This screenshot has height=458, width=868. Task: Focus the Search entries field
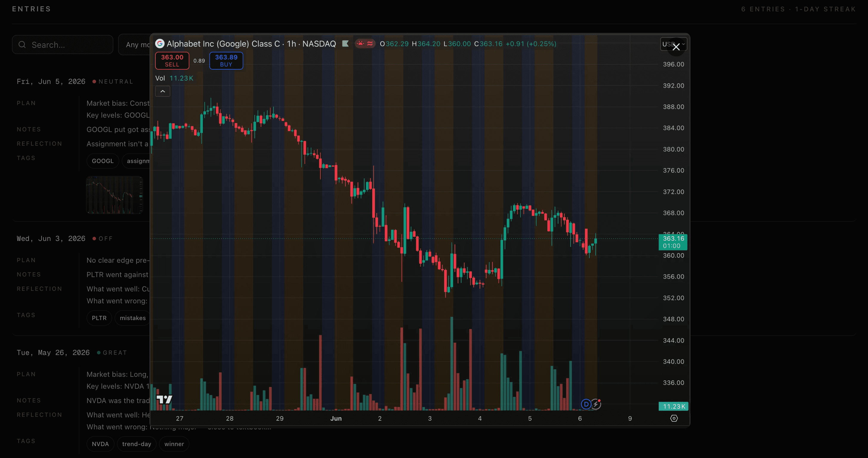(x=63, y=44)
